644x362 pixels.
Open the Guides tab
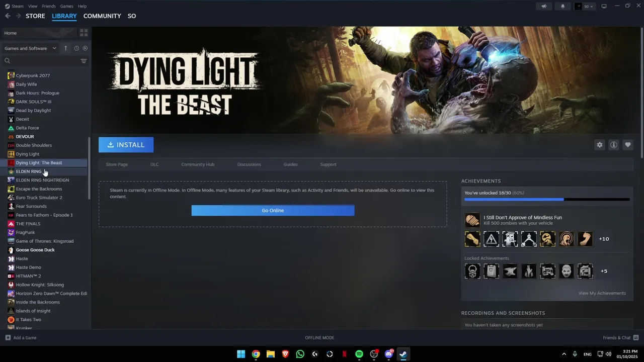(290, 164)
